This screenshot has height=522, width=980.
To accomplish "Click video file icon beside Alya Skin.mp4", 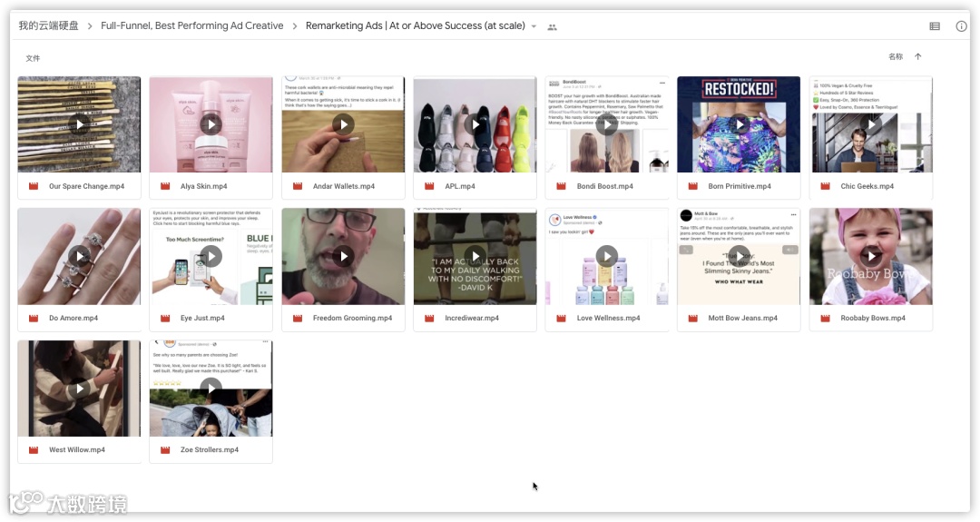I will (166, 186).
